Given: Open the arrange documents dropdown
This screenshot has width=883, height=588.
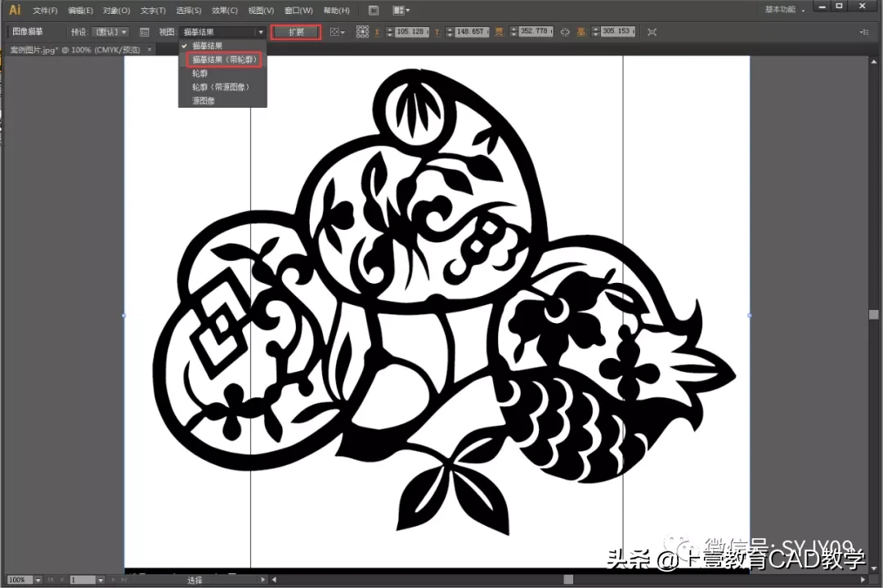Looking at the screenshot, I should point(401,10).
